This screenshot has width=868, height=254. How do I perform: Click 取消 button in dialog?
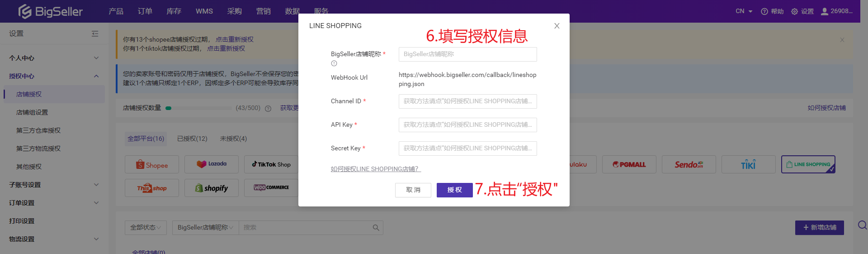tap(413, 190)
